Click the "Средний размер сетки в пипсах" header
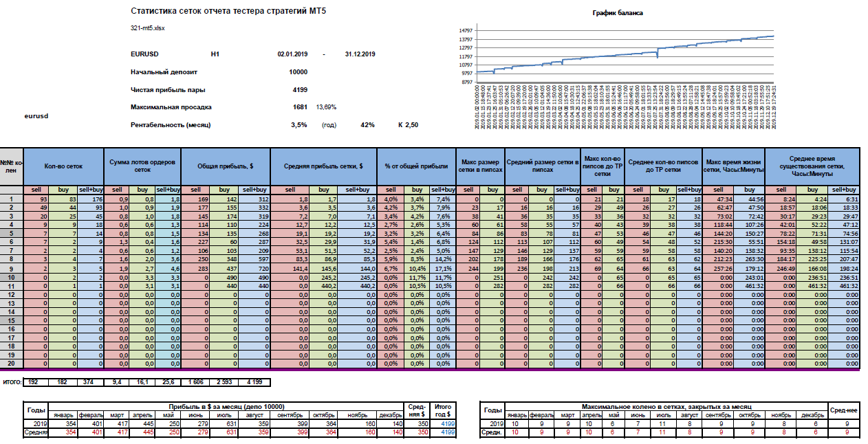This screenshot has width=868, height=444. [543, 166]
